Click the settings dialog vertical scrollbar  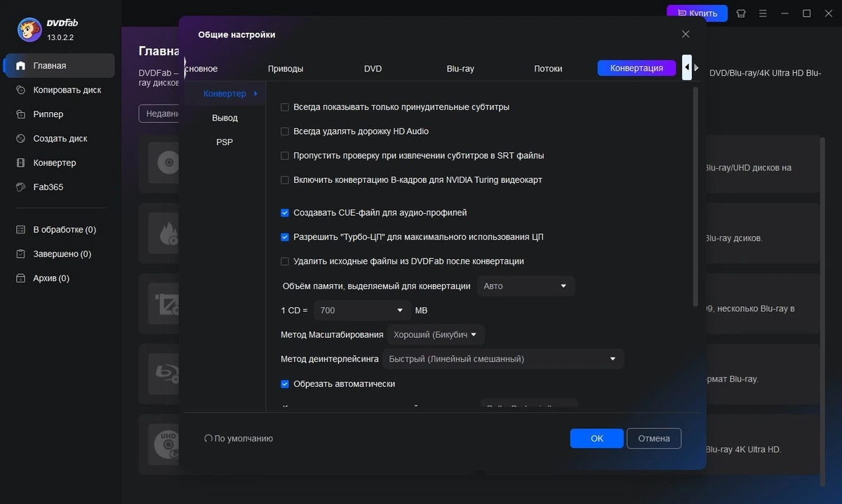695,196
